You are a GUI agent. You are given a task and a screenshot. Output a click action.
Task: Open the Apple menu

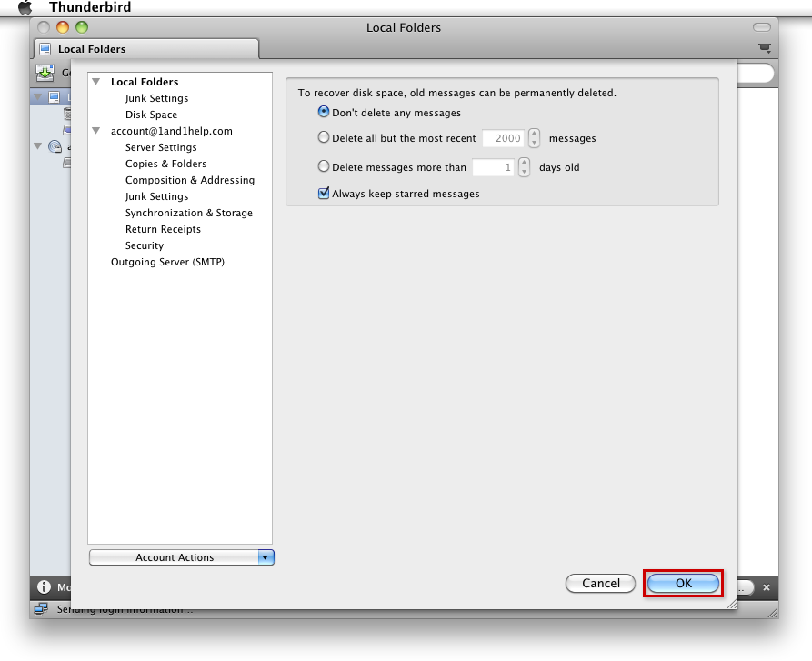[25, 7]
